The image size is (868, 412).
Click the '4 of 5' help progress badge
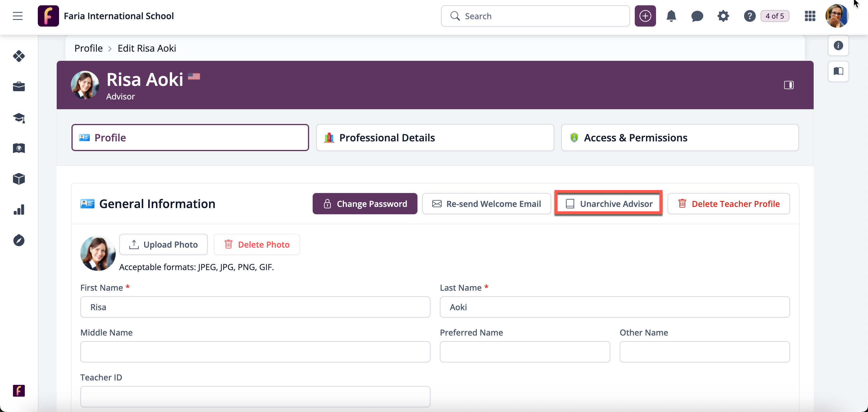tap(774, 16)
